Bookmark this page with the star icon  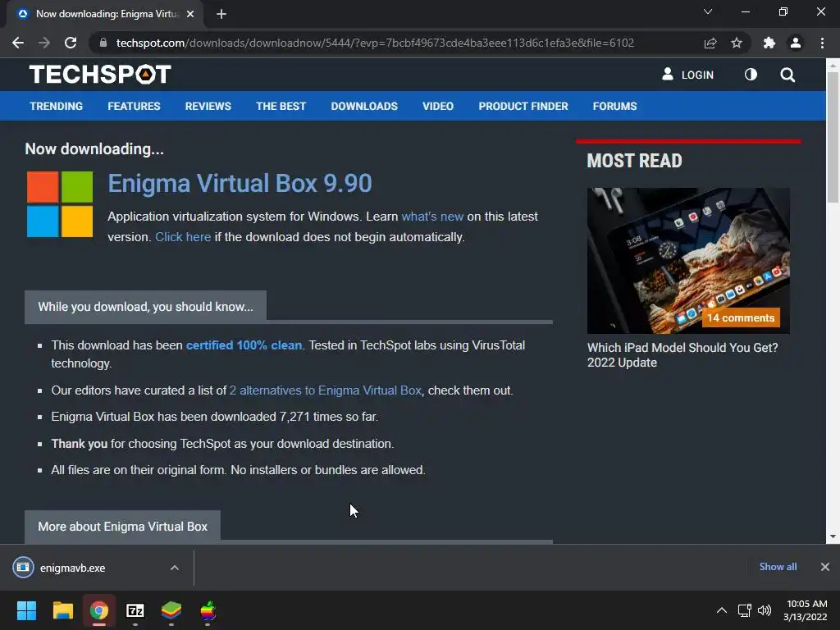(x=737, y=43)
